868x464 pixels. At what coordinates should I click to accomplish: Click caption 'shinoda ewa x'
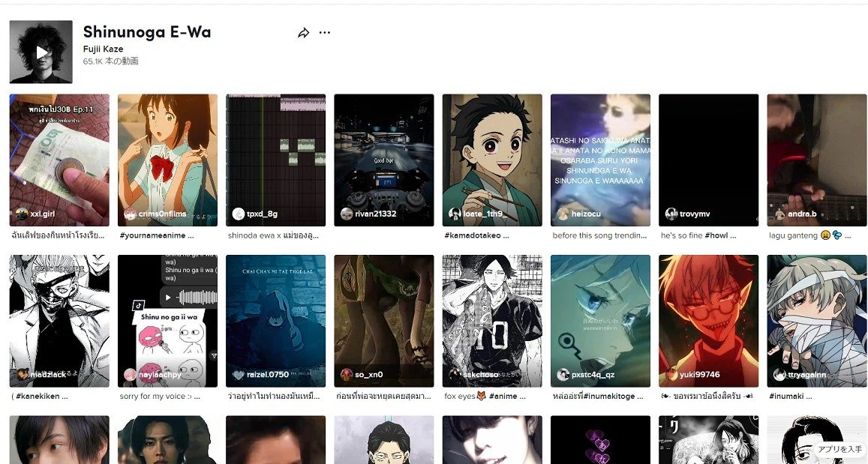254,235
